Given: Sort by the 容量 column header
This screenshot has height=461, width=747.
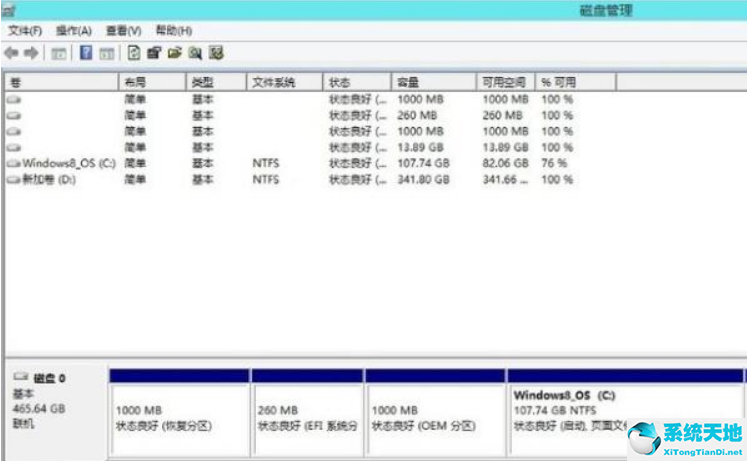Looking at the screenshot, I should [434, 82].
